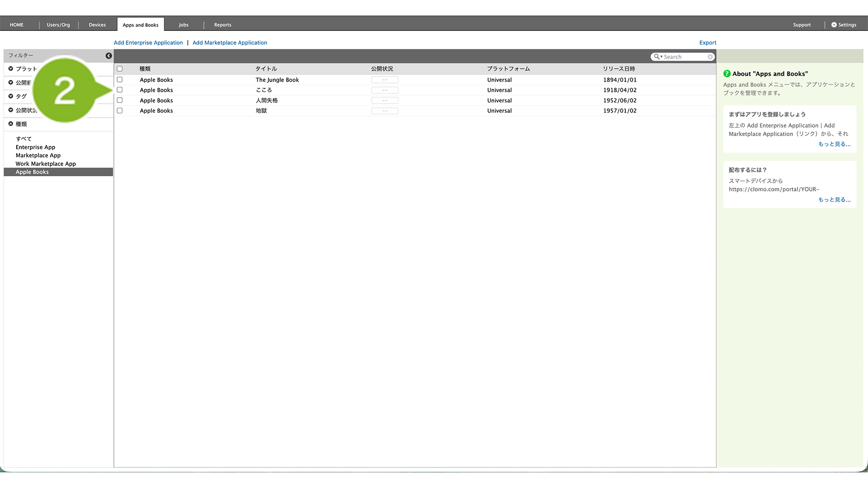This screenshot has width=868, height=488.
Task: Click the 公開状況 status box for The Jungle Book
Action: (x=384, y=80)
